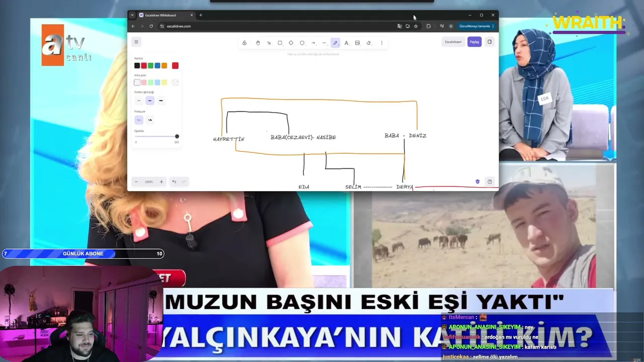Go forward in browser history

point(142,26)
